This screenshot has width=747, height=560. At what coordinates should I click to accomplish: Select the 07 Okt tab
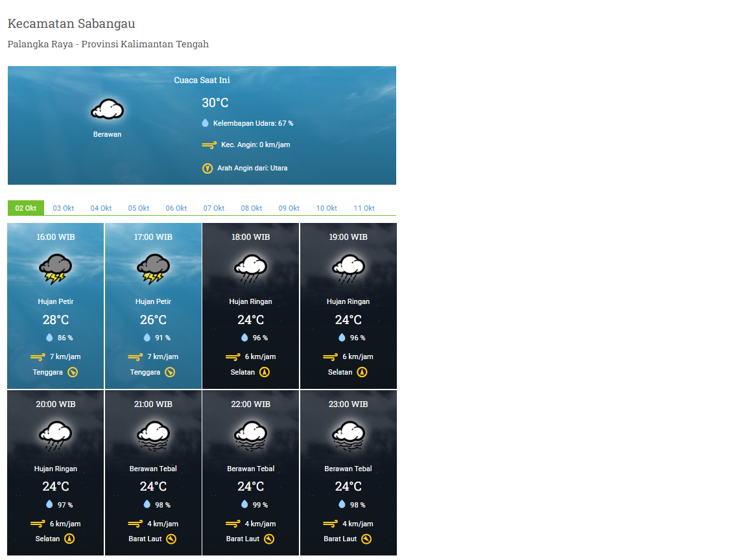(x=214, y=208)
